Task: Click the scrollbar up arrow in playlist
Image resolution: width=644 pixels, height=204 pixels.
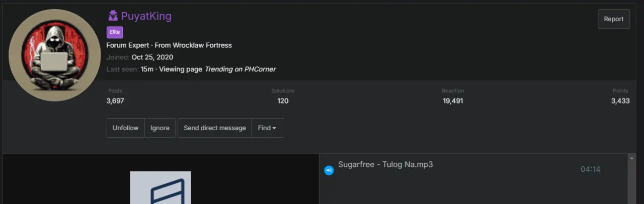Action: [631, 158]
